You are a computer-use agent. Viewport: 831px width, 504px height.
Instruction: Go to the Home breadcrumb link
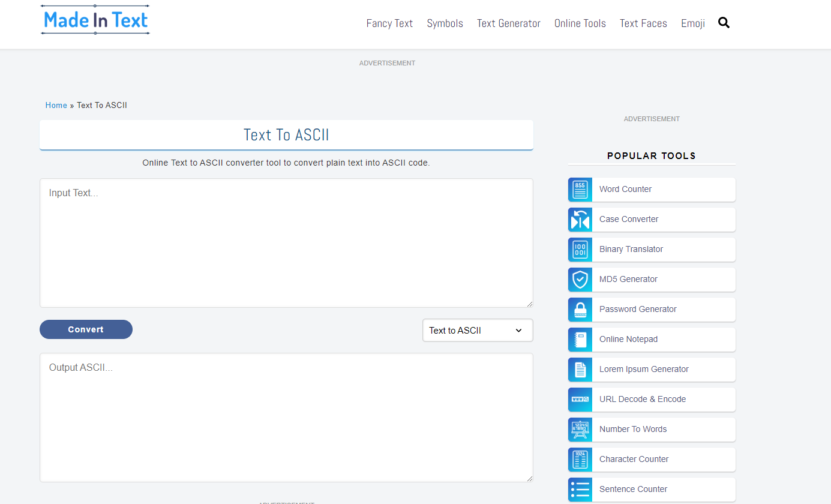click(56, 105)
